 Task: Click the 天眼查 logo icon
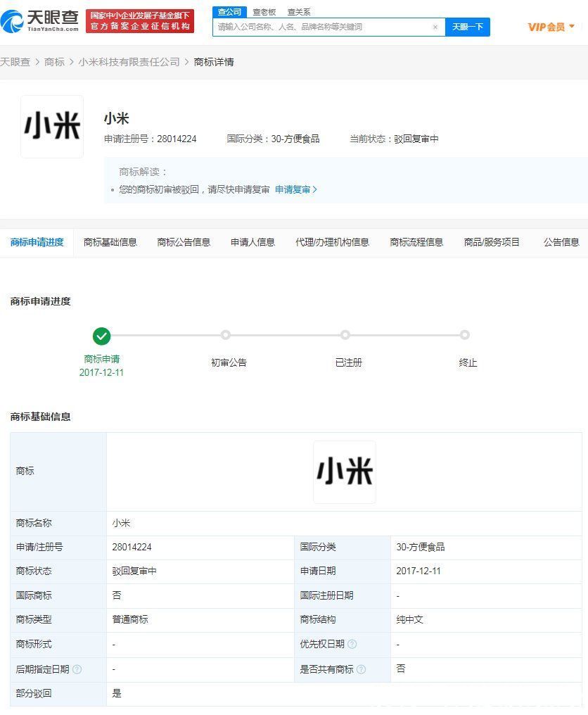click(x=12, y=21)
